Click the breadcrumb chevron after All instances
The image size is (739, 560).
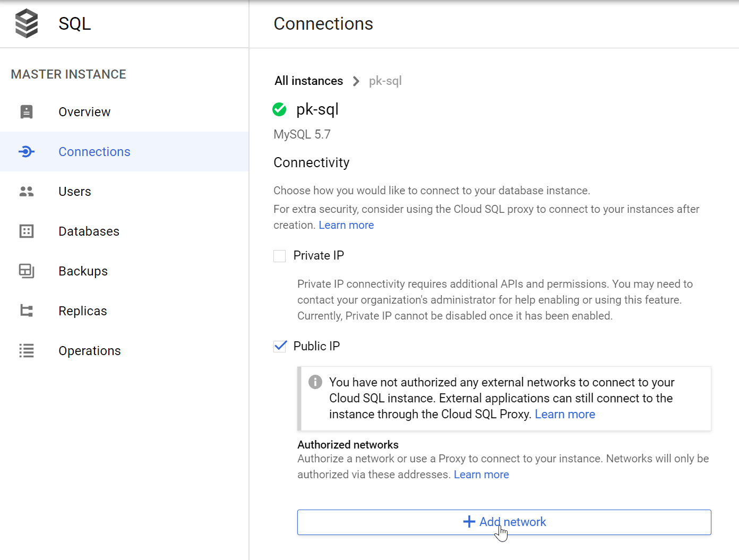pos(356,81)
